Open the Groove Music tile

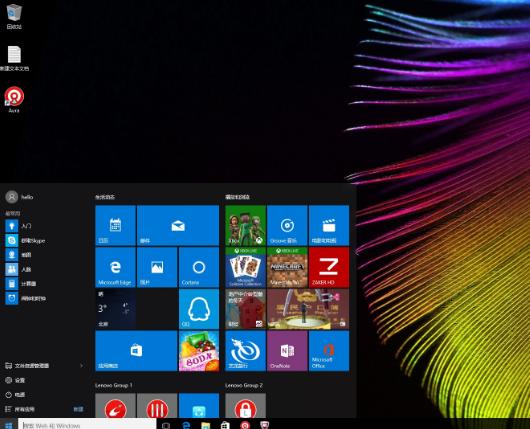click(x=287, y=225)
